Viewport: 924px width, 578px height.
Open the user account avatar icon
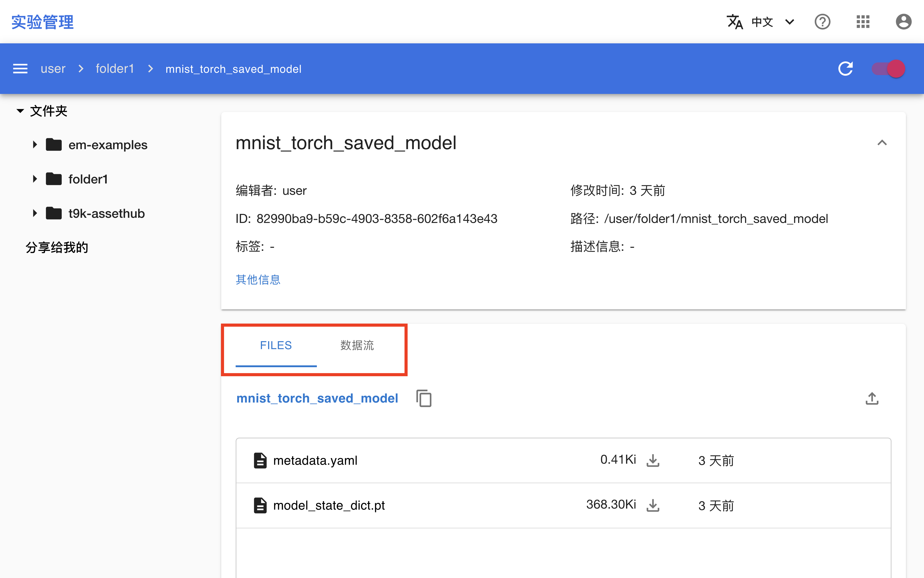[903, 22]
